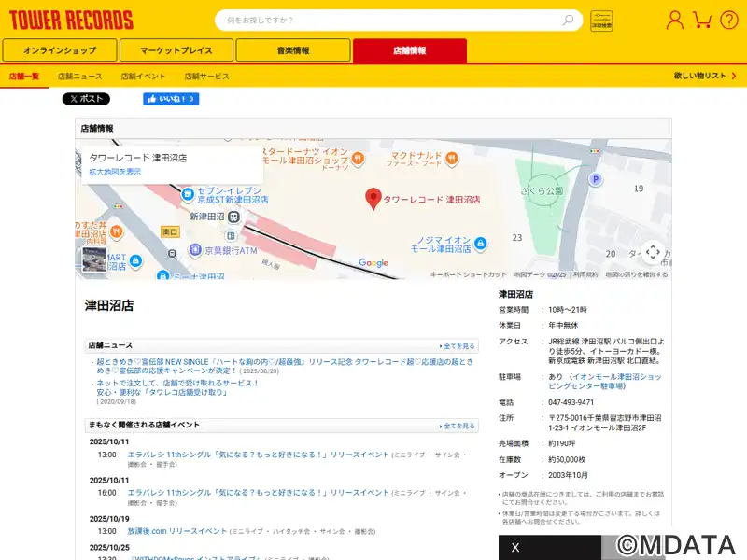Click the 約50,000枚 stock value
The image size is (747, 560).
(567, 460)
